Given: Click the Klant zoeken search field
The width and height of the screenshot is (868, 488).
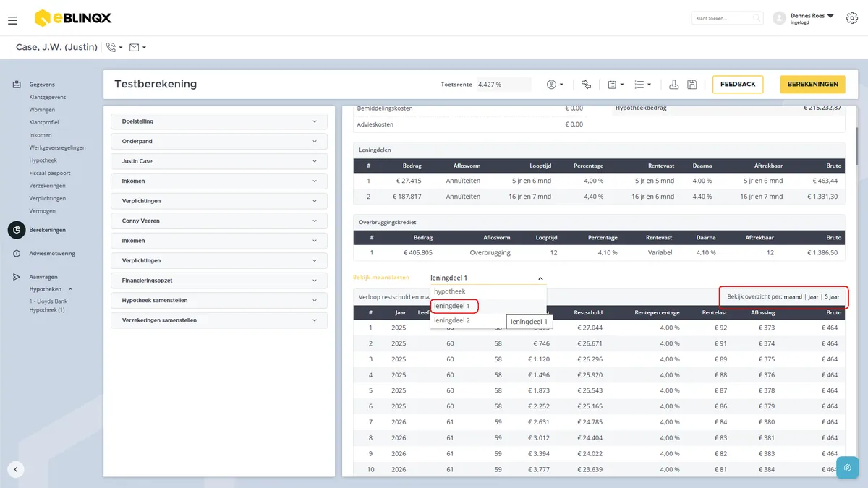Looking at the screenshot, I should click(727, 18).
